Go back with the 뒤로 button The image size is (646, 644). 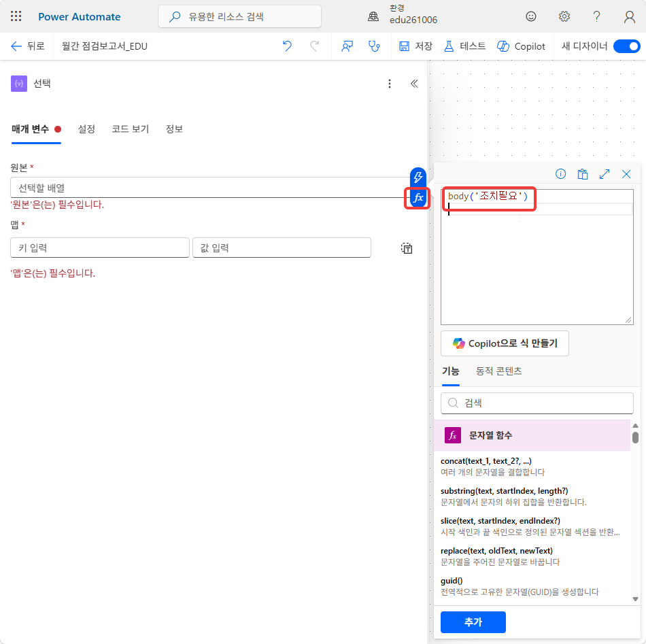pyautogui.click(x=28, y=46)
